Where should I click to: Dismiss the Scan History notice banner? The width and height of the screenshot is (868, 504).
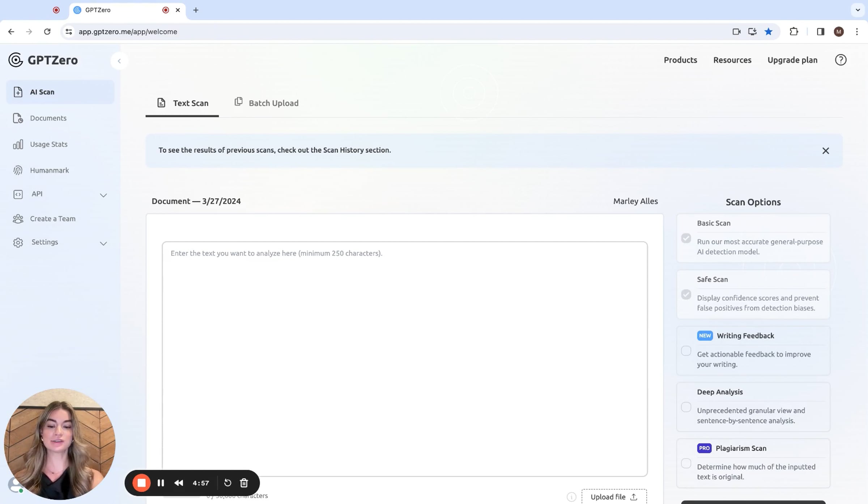826,151
